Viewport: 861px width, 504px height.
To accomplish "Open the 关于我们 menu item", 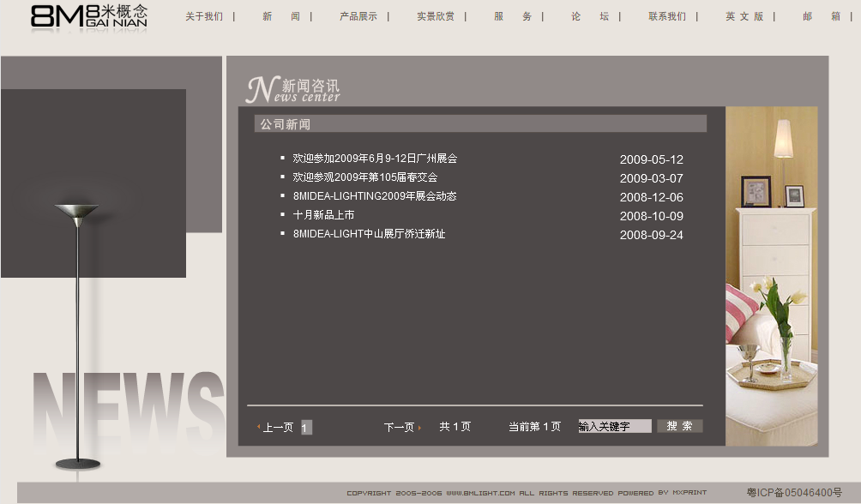I will [x=202, y=15].
